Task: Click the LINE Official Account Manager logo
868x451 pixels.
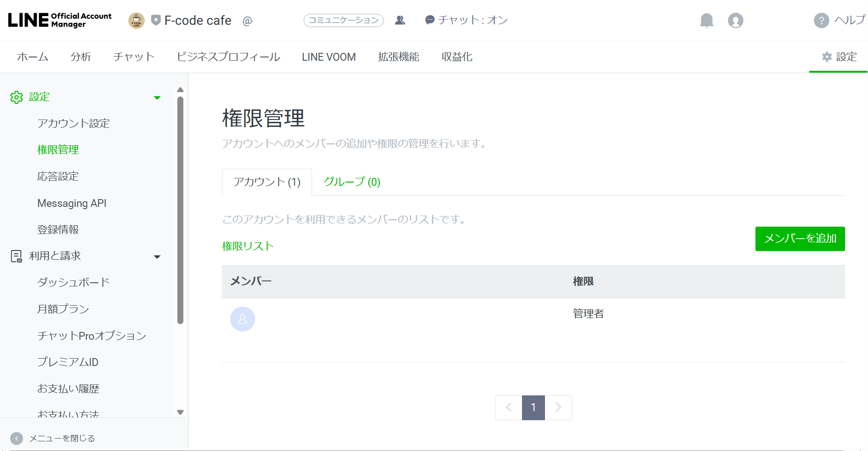Action: [60, 20]
